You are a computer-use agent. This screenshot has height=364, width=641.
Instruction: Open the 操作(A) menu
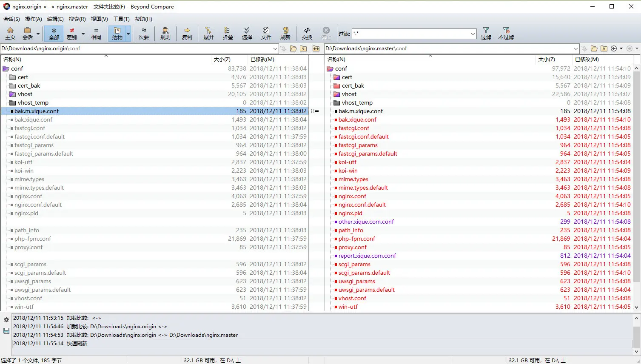tap(33, 19)
